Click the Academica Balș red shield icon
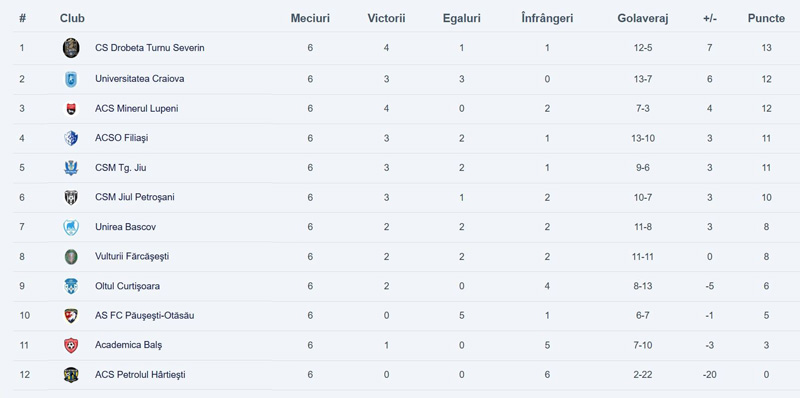 (71, 345)
